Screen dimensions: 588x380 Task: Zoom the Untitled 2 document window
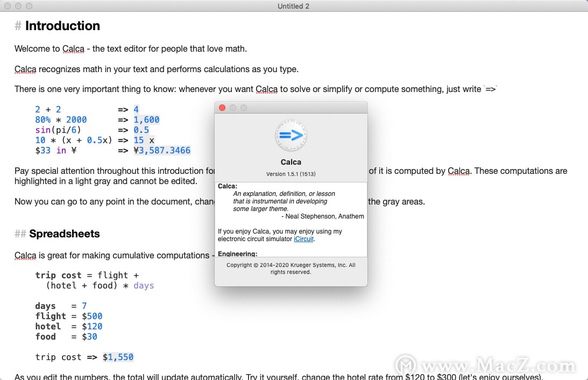point(29,6)
